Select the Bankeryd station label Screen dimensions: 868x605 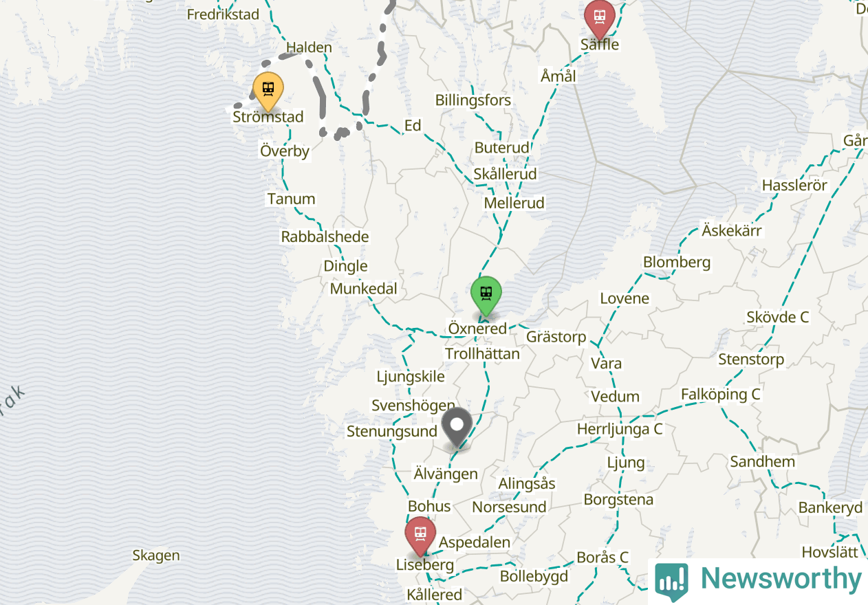click(x=830, y=508)
